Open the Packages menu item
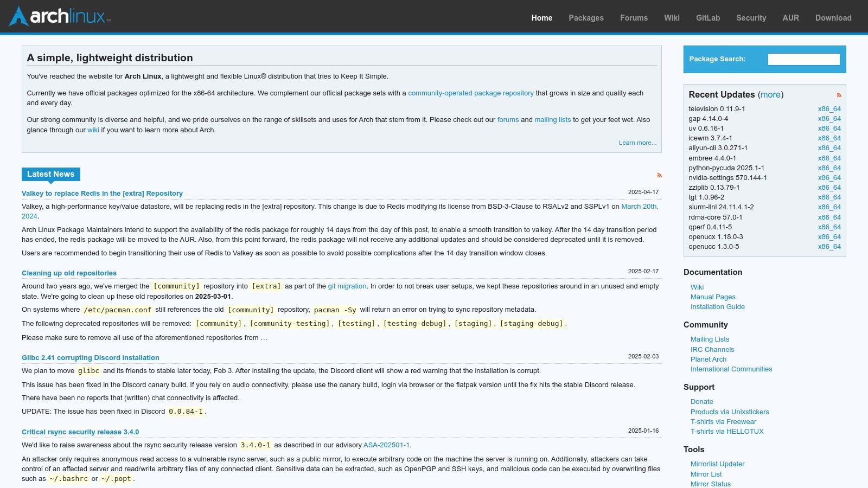The height and width of the screenshot is (488, 868). click(x=586, y=18)
